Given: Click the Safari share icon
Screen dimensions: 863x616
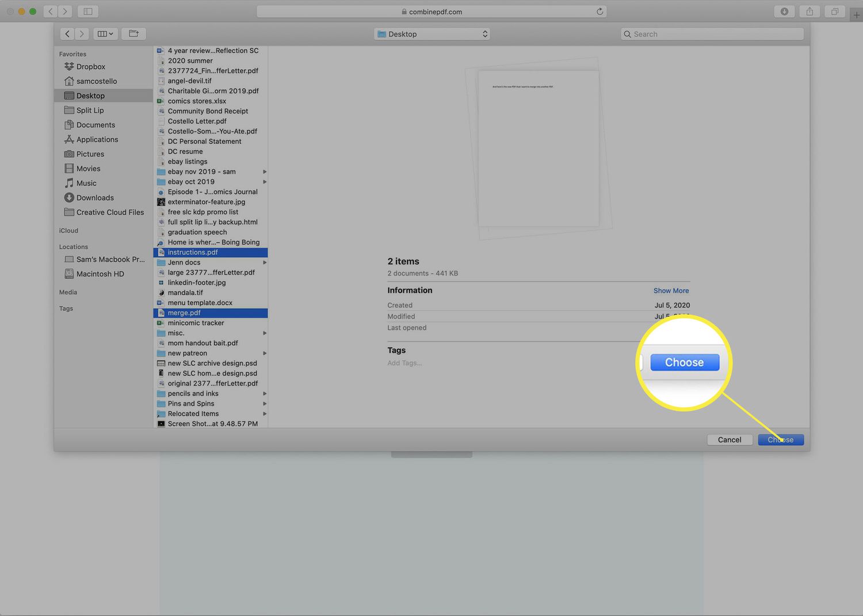Looking at the screenshot, I should tap(809, 12).
